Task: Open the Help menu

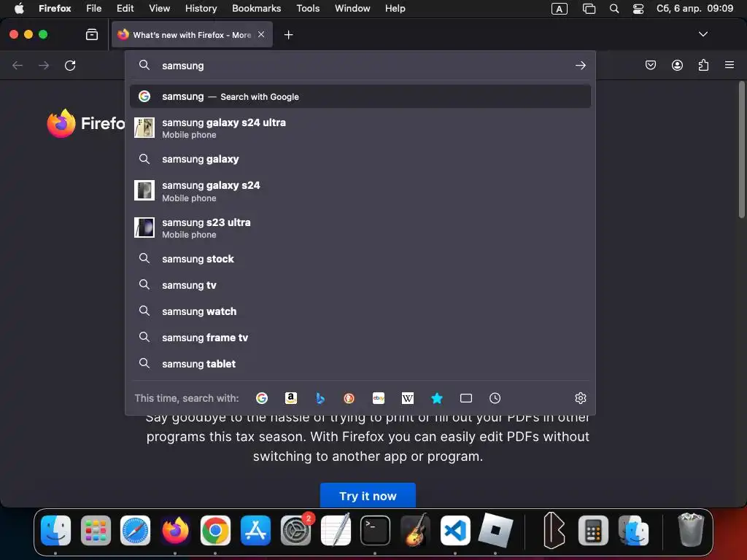Action: (x=395, y=8)
